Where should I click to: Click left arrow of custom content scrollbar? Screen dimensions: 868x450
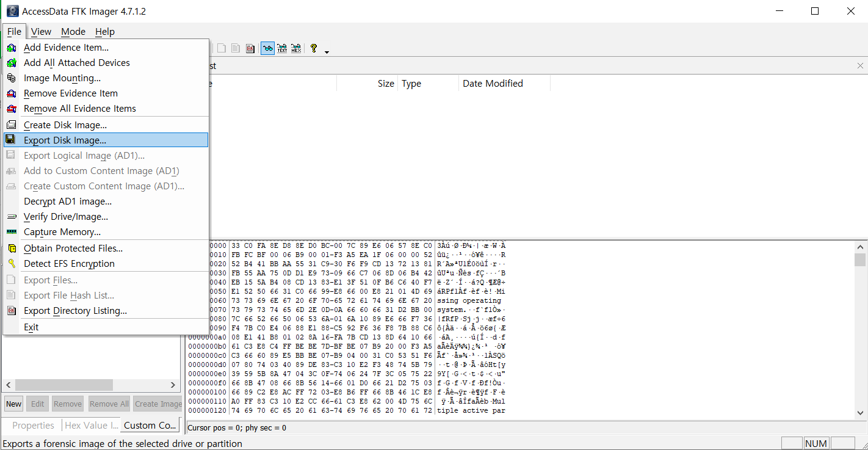pos(9,385)
